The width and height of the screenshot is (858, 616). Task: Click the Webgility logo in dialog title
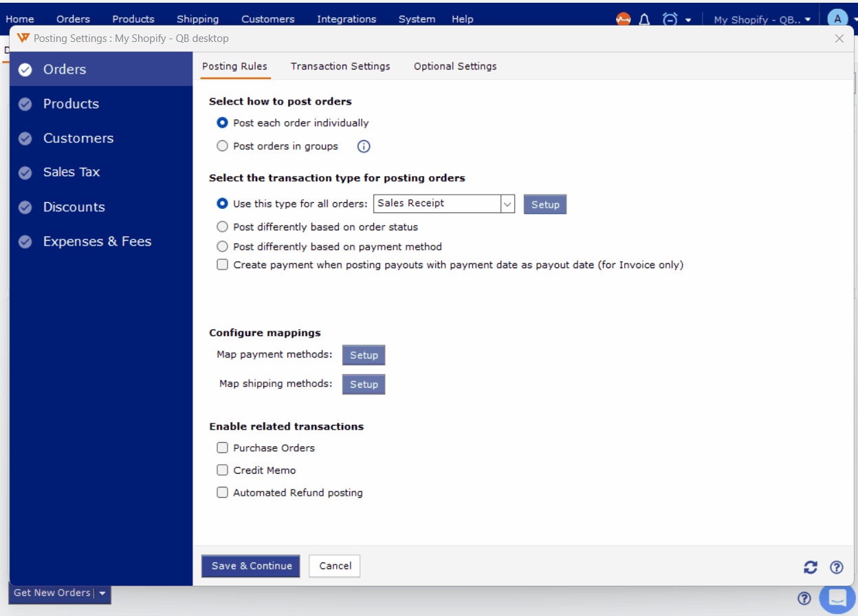point(23,38)
